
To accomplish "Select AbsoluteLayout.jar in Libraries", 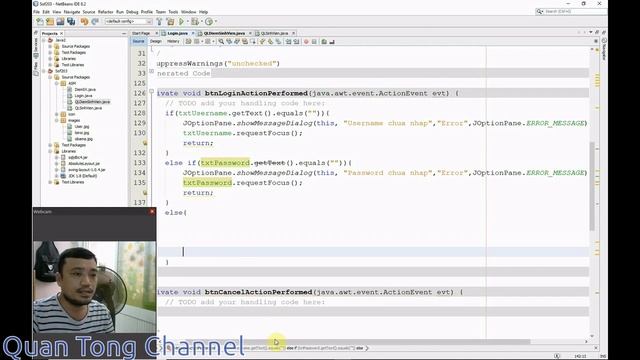I will point(84,164).
